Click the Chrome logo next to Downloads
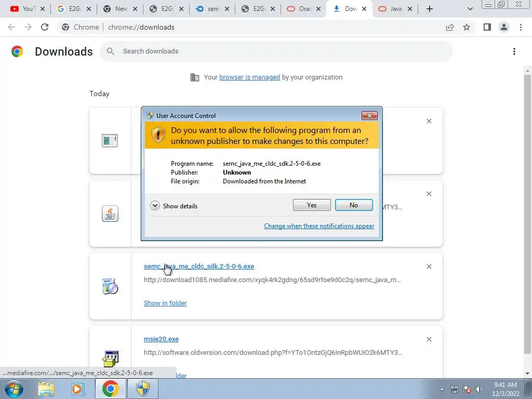 coord(17,51)
